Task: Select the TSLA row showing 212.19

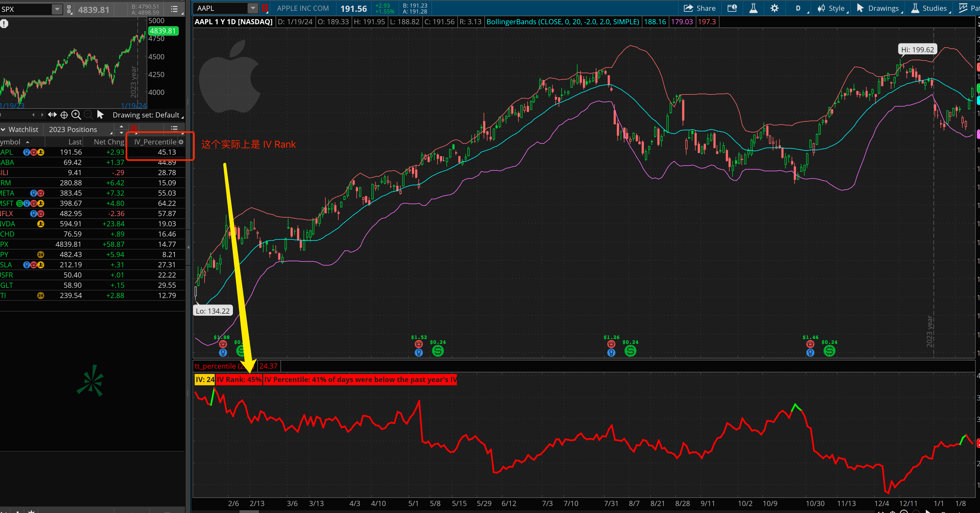Action: pyautogui.click(x=92, y=265)
